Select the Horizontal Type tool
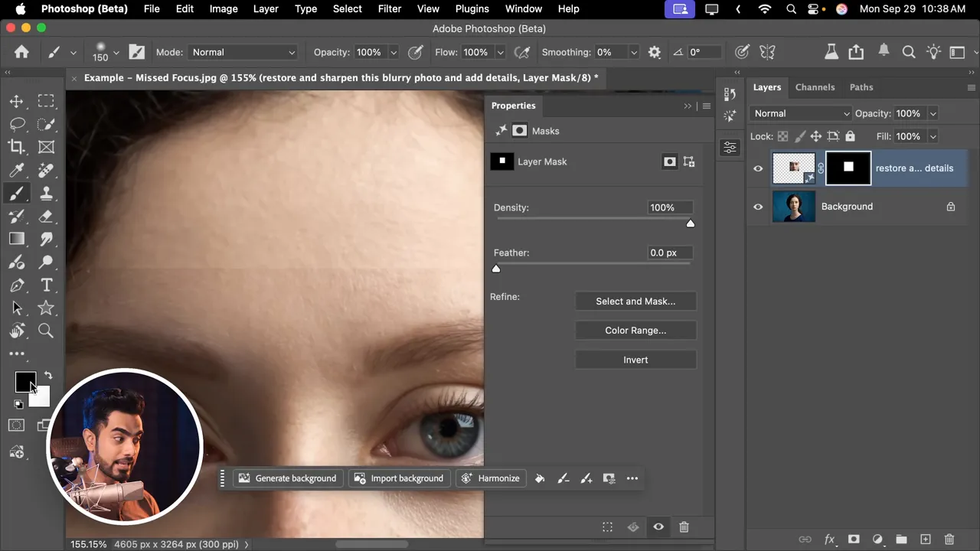Viewport: 980px width, 551px height. 47,285
